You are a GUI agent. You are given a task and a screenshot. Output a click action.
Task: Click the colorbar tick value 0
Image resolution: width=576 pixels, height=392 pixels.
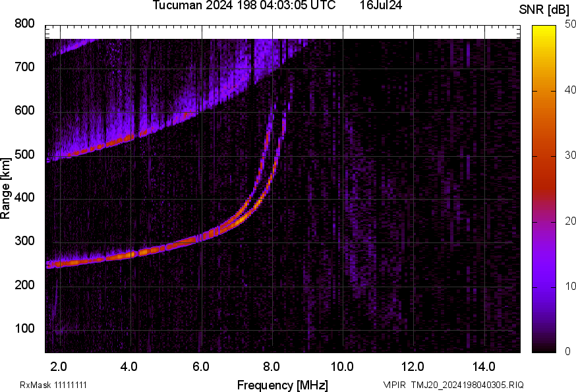point(567,352)
